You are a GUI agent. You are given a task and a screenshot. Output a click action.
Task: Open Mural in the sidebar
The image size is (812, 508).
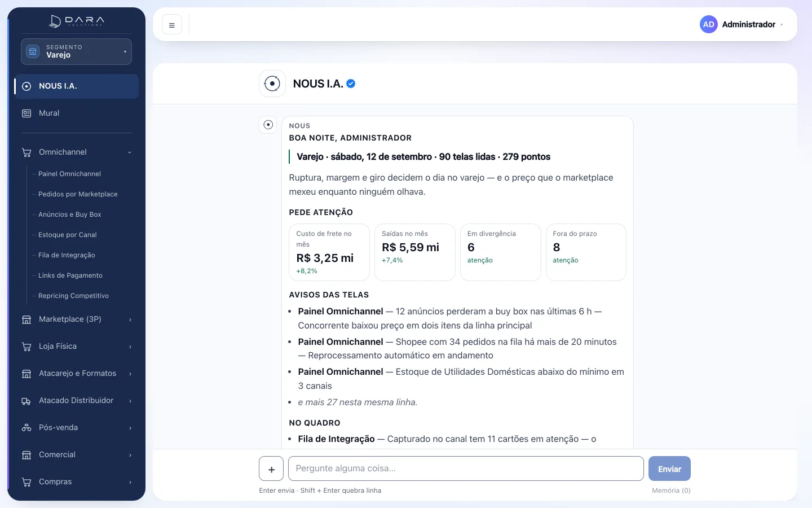77,113
